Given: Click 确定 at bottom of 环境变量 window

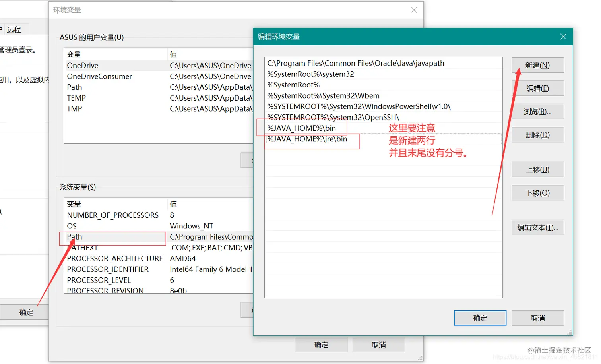Looking at the screenshot, I should [x=321, y=345].
